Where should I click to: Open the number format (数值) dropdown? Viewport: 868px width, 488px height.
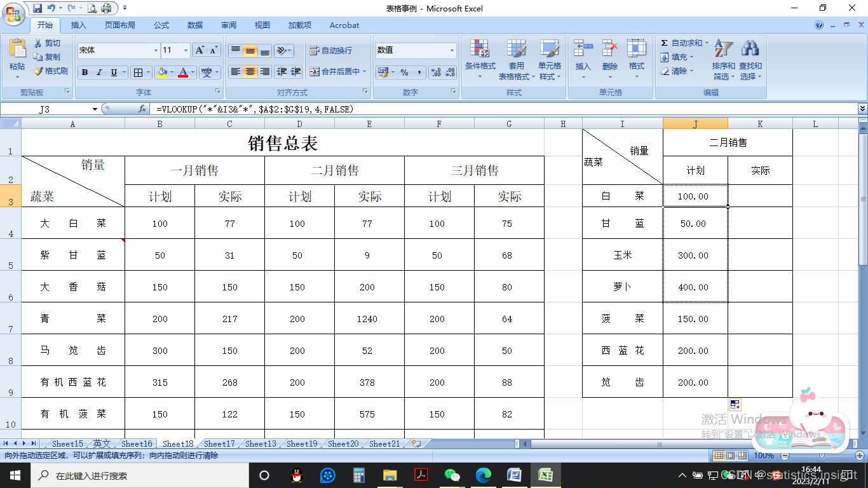[452, 50]
